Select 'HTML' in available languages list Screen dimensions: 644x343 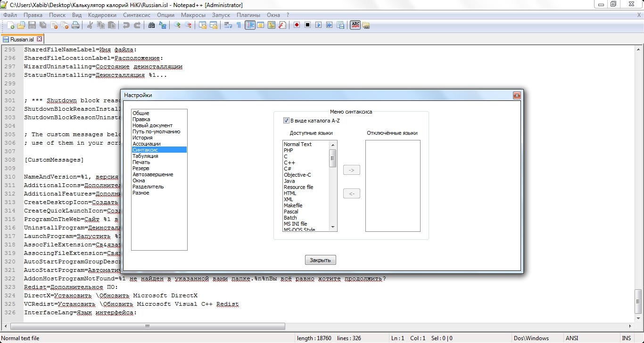(x=290, y=193)
